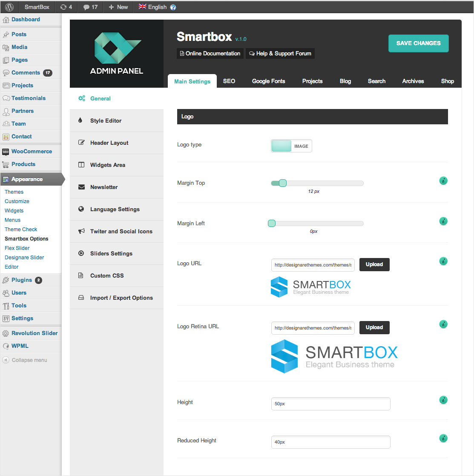Click the info icon for Height
This screenshot has width=474, height=476.
[443, 400]
